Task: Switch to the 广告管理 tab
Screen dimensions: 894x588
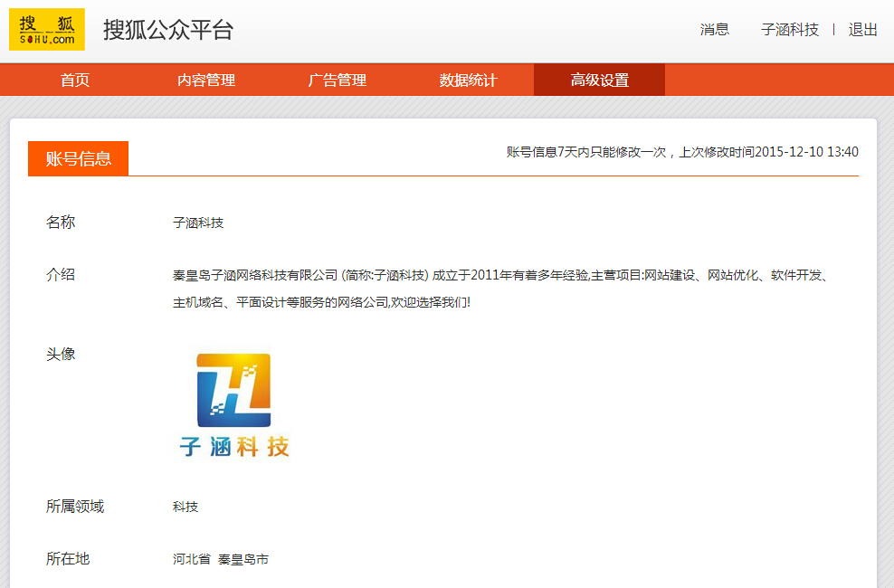Action: tap(338, 80)
